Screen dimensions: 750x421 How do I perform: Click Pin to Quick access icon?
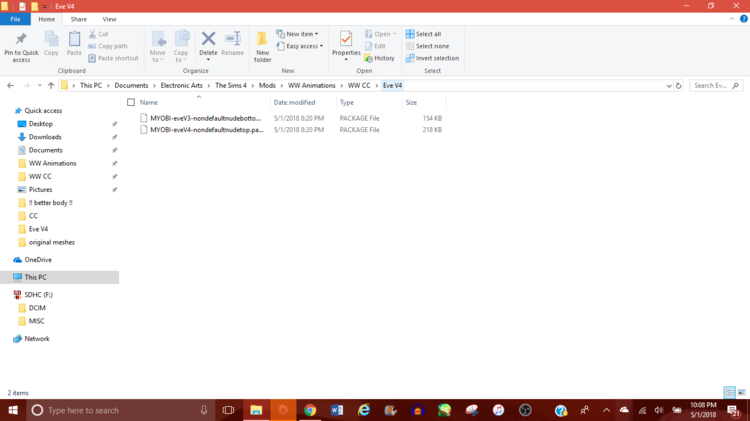pyautogui.click(x=21, y=39)
